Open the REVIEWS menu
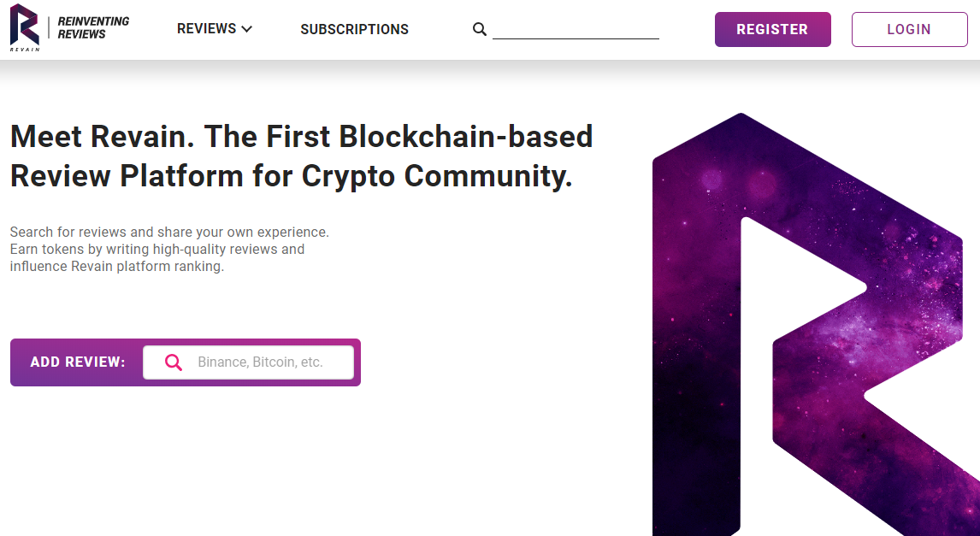 click(x=206, y=29)
